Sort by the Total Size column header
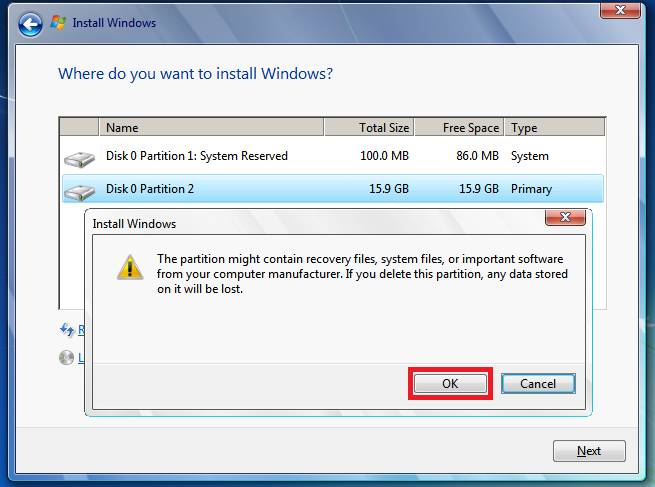 click(369, 127)
